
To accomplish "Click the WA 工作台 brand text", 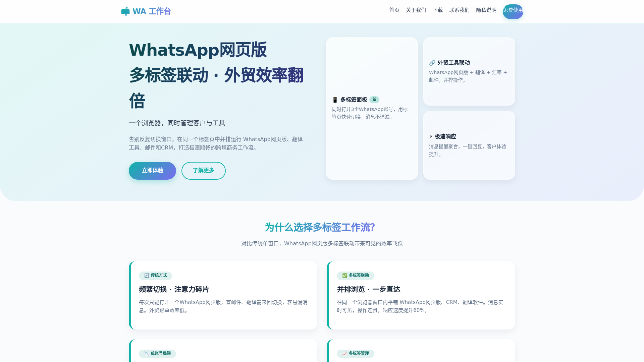I will [x=152, y=11].
